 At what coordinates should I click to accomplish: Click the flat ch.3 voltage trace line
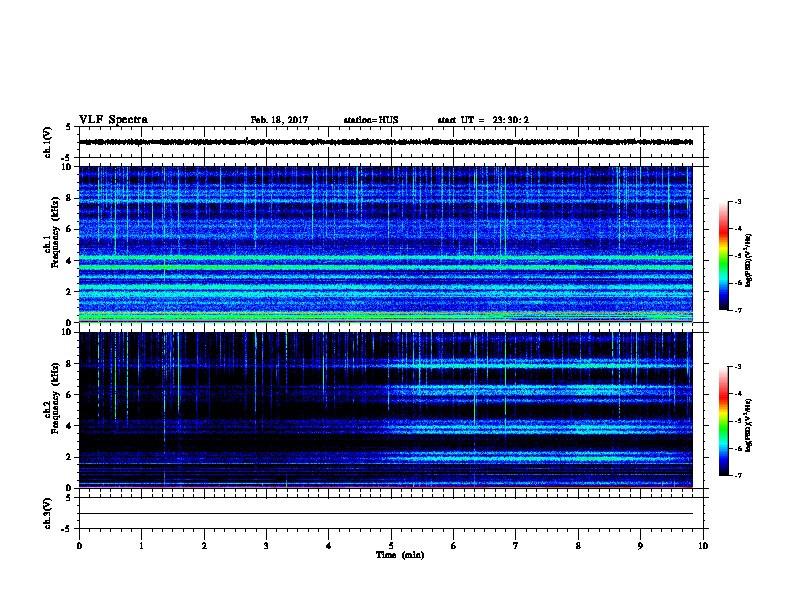click(x=386, y=514)
